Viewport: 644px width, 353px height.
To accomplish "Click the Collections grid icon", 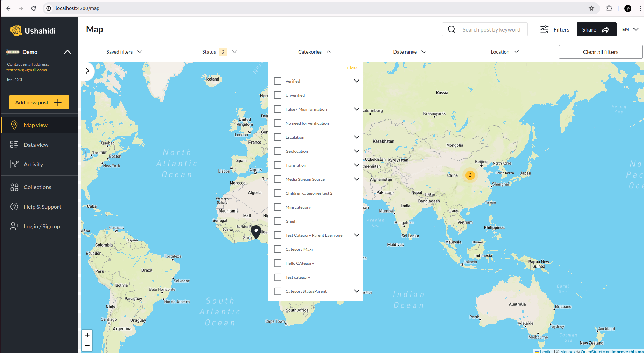I will pos(14,187).
